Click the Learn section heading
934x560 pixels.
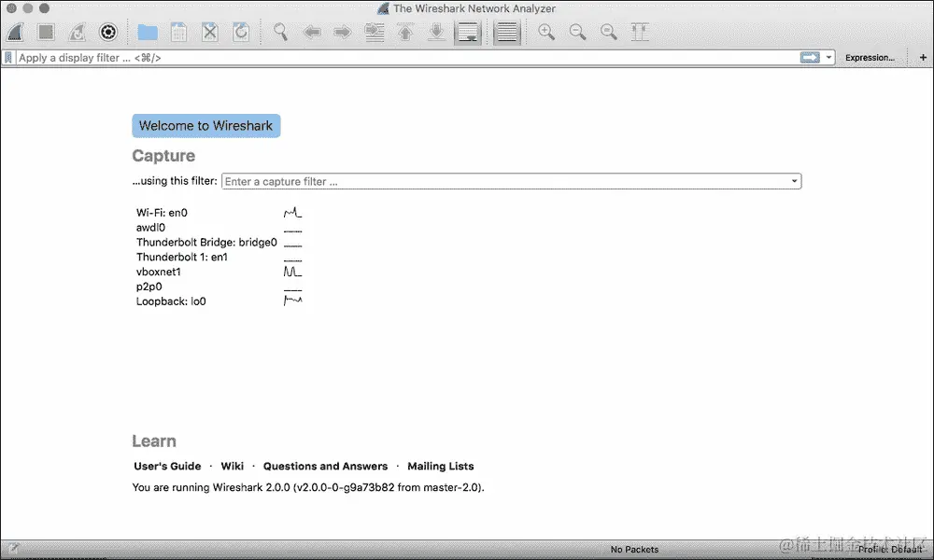tap(154, 441)
